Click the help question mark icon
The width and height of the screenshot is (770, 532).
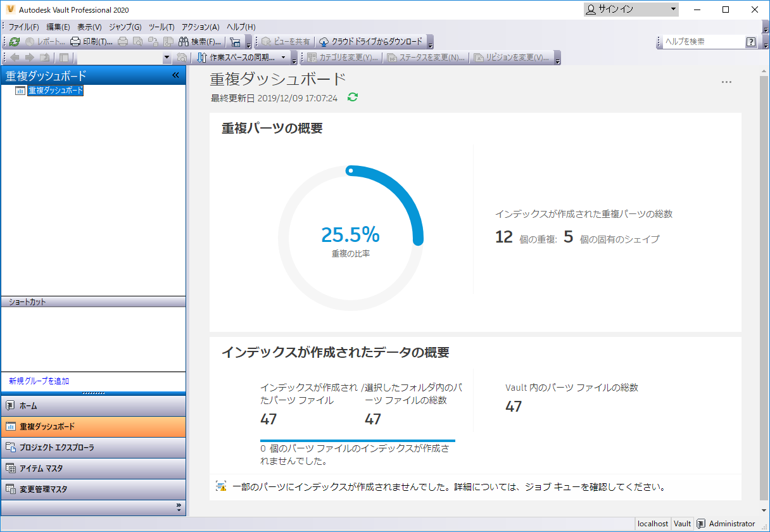tap(751, 42)
